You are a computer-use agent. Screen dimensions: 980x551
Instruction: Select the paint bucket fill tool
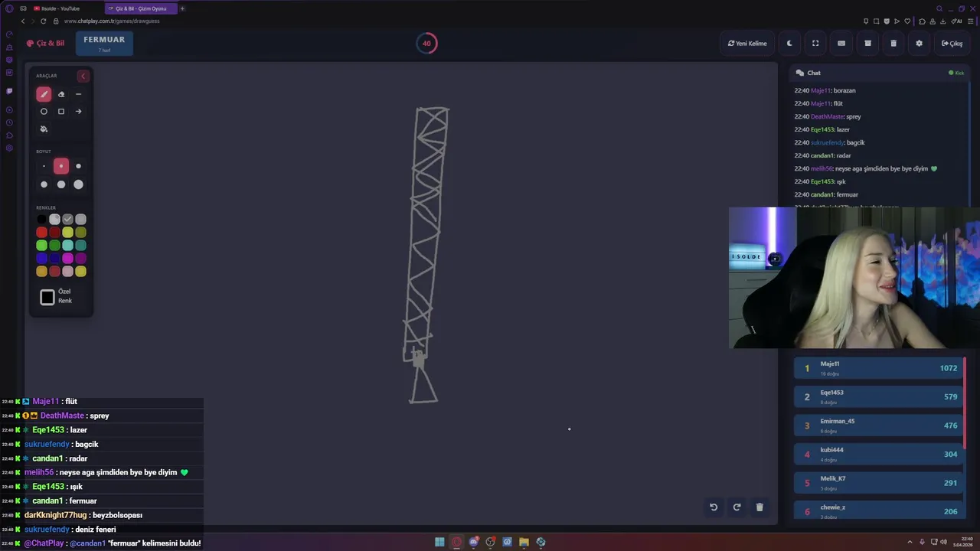coord(44,129)
